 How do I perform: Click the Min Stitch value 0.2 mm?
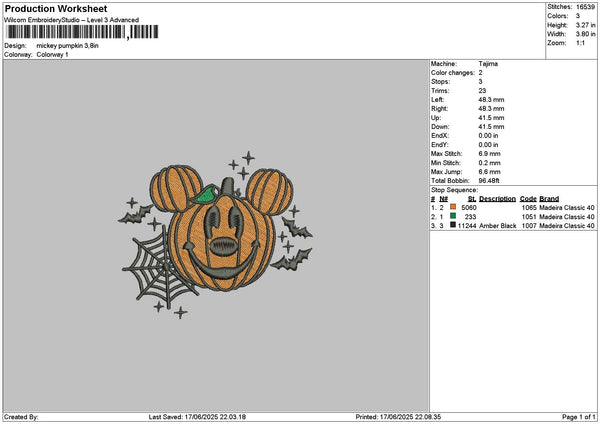point(489,163)
